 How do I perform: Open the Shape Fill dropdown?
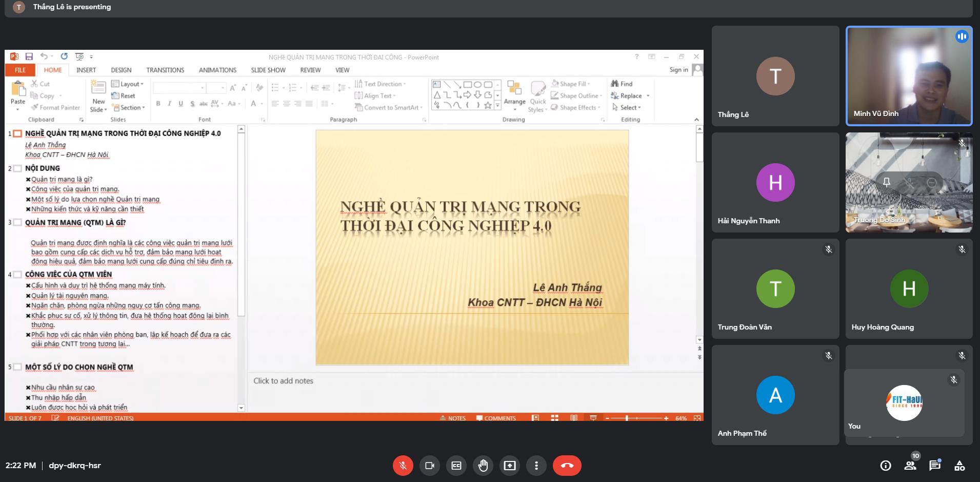(570, 84)
